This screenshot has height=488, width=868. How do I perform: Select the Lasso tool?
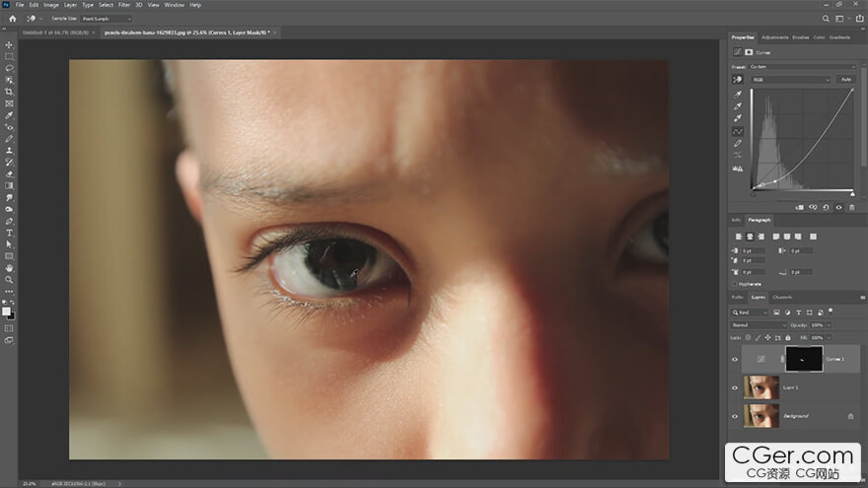[x=9, y=68]
